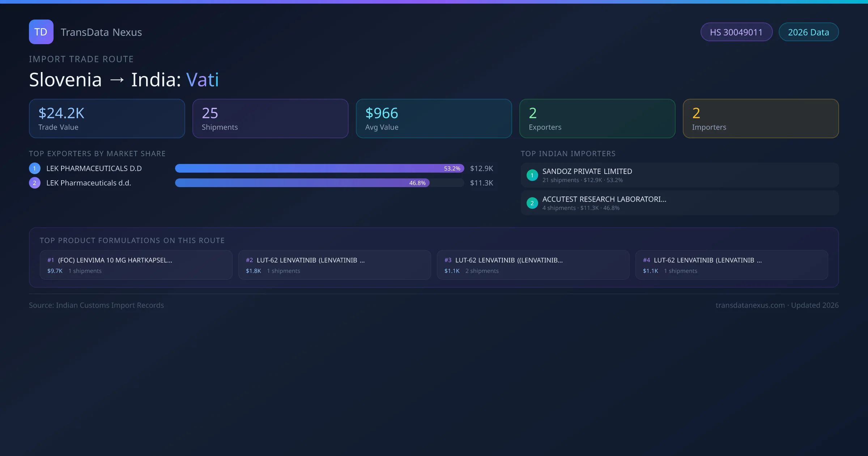Click the rank 1 exporter badge
The height and width of the screenshot is (456, 868).
(x=35, y=168)
